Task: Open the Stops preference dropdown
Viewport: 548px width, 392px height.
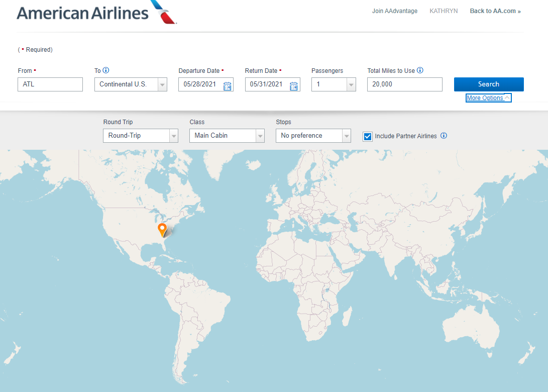Action: (x=346, y=136)
